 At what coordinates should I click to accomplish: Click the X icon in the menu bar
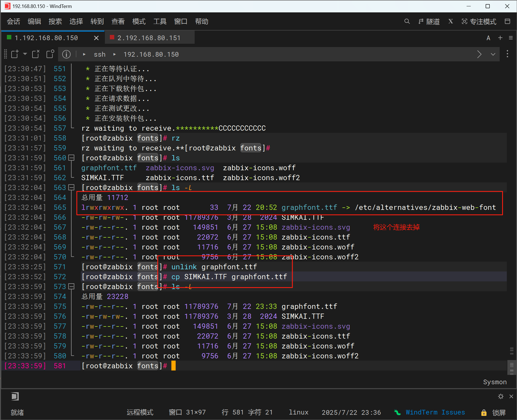point(451,21)
